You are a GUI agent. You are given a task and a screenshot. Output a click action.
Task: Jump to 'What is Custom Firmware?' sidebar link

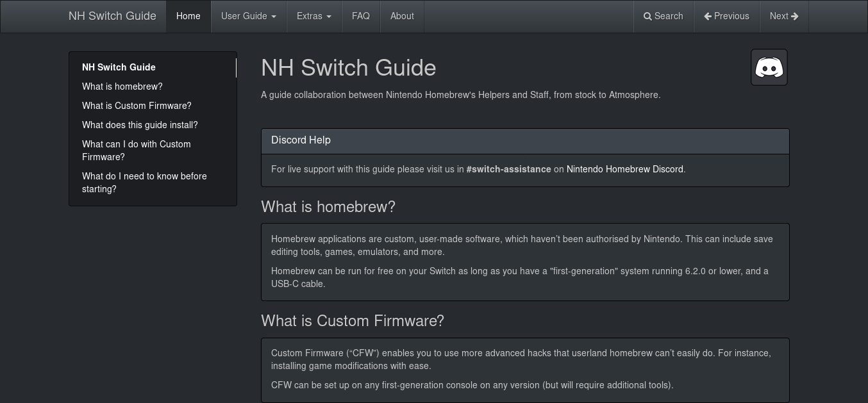pyautogui.click(x=153, y=106)
